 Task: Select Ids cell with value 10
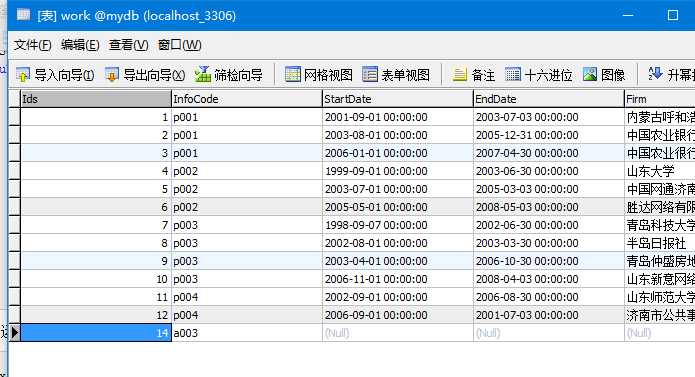(x=96, y=279)
